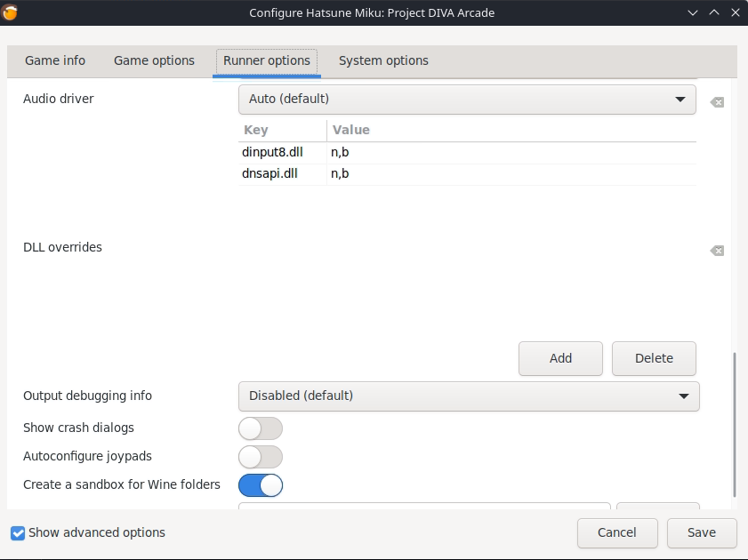Turn on Autoconfigure joypads
This screenshot has width=748, height=560.
pyautogui.click(x=261, y=457)
